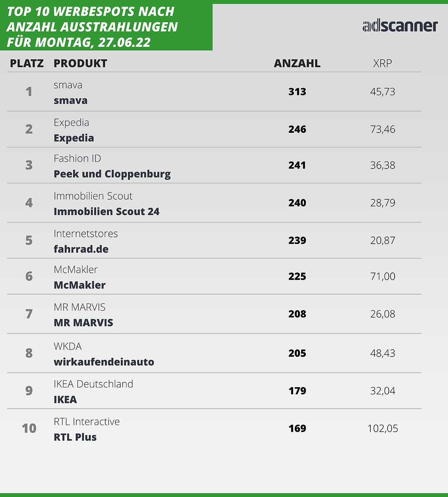Click the fahrrad.de product name
The image size is (448, 497).
[x=81, y=249]
